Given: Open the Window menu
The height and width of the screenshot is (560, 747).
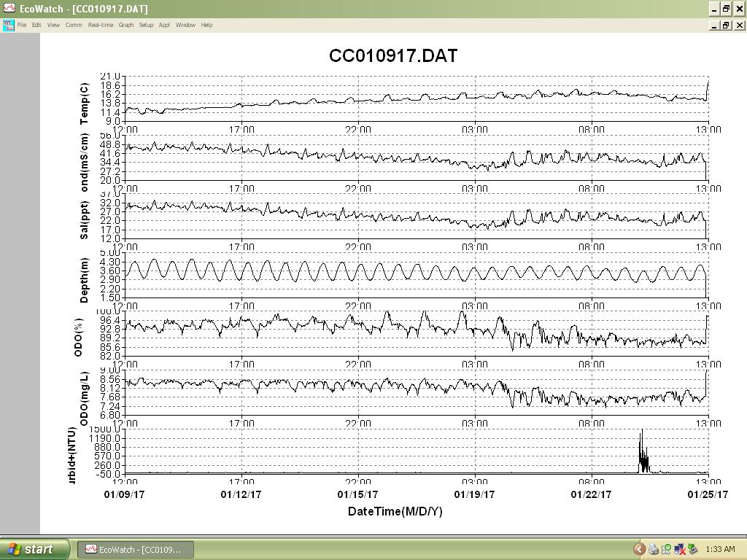Looking at the screenshot, I should pyautogui.click(x=185, y=26).
